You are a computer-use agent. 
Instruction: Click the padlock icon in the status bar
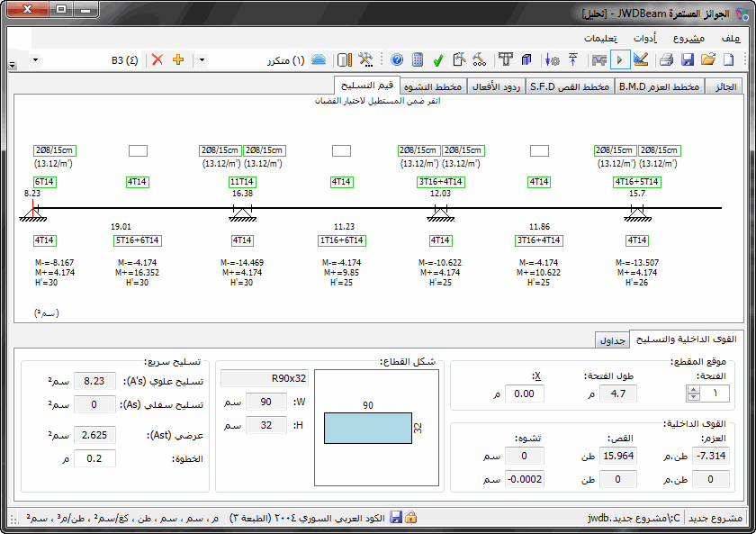[411, 518]
